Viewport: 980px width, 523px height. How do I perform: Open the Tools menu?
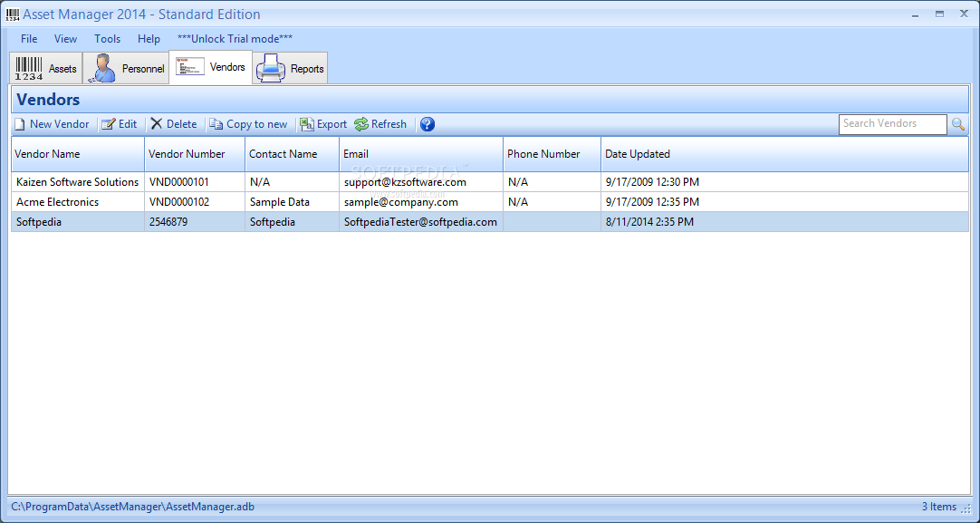click(x=108, y=39)
